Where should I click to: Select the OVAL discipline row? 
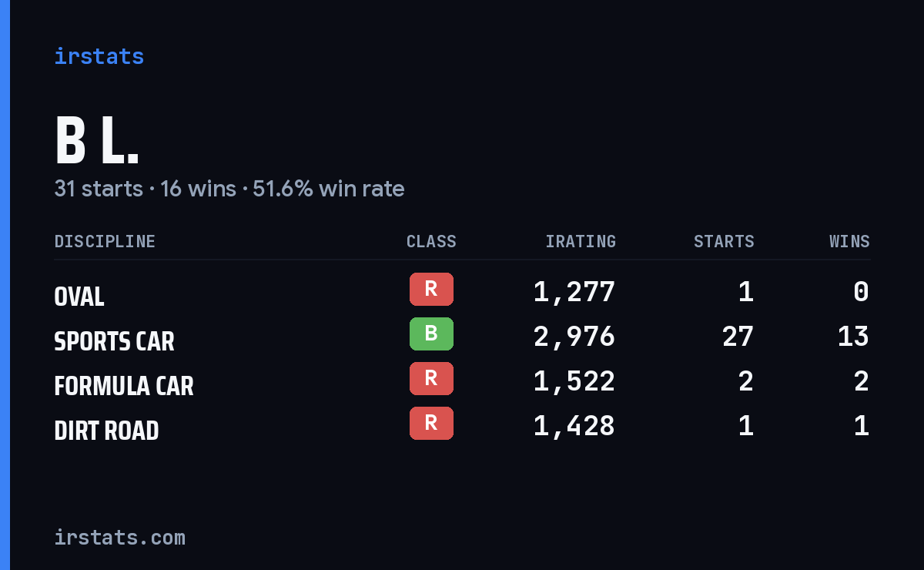tap(462, 291)
